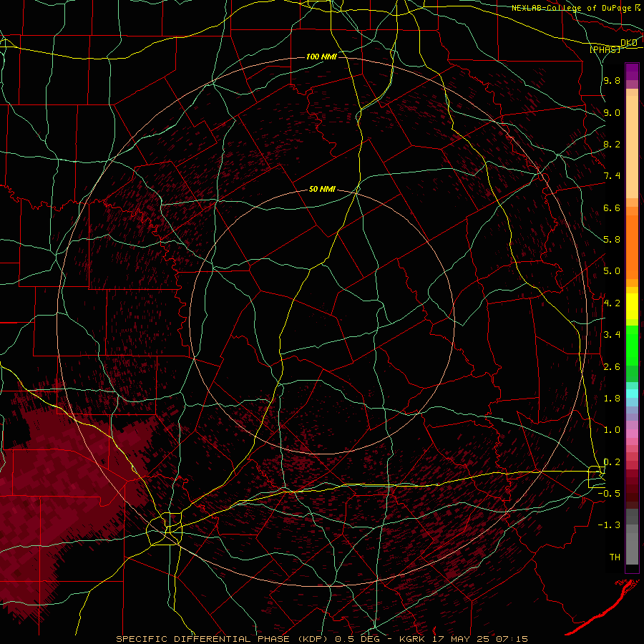Click the 5.8 scale value
The height and width of the screenshot is (644, 644).
(x=612, y=240)
